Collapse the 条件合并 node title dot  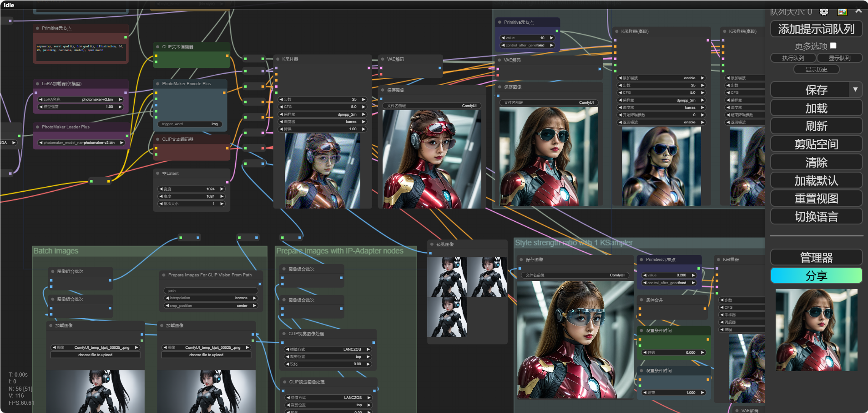pyautogui.click(x=641, y=300)
